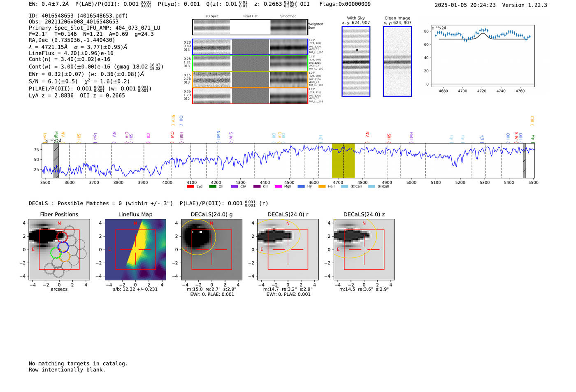Click the ID: 4016548653 line
576x392 pixels.
(78, 16)
